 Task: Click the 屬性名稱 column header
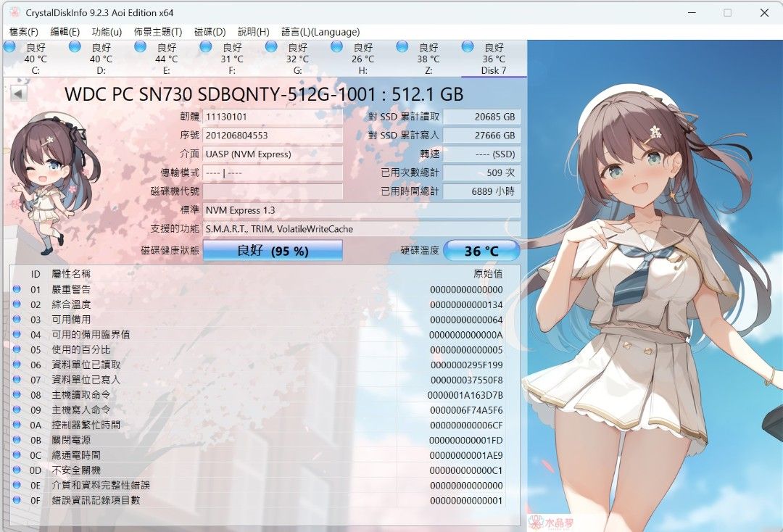pos(71,273)
